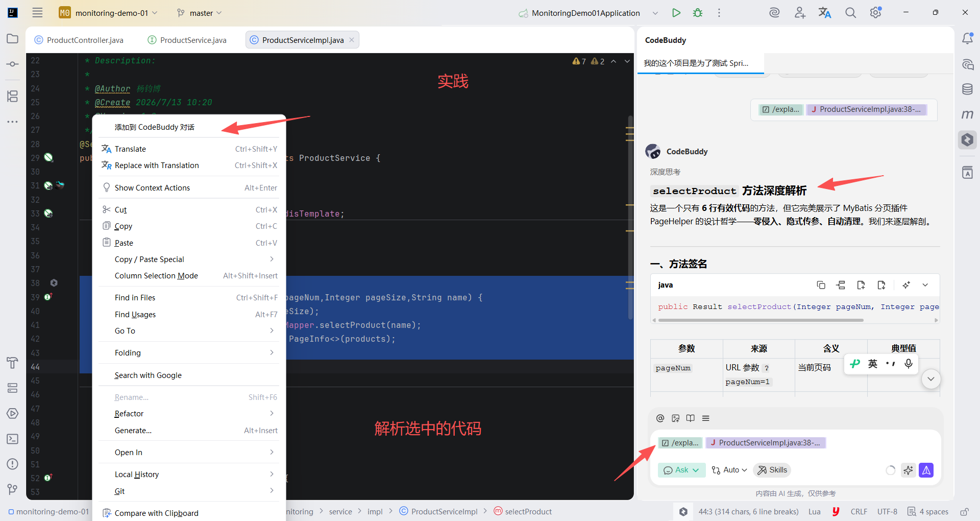Screen dimensions: 980x521
Task: Open the master branch dropdown
Action: (x=200, y=13)
